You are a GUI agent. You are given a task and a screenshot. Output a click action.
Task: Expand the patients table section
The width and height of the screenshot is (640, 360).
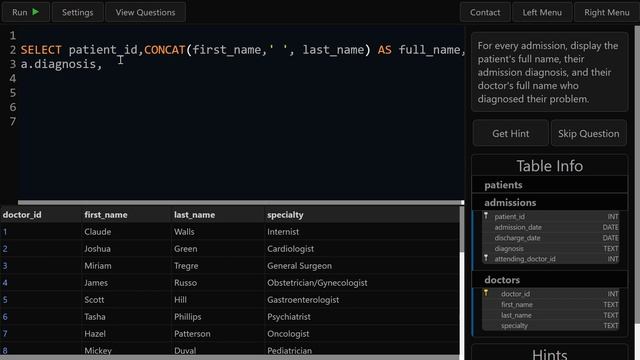click(x=549, y=185)
